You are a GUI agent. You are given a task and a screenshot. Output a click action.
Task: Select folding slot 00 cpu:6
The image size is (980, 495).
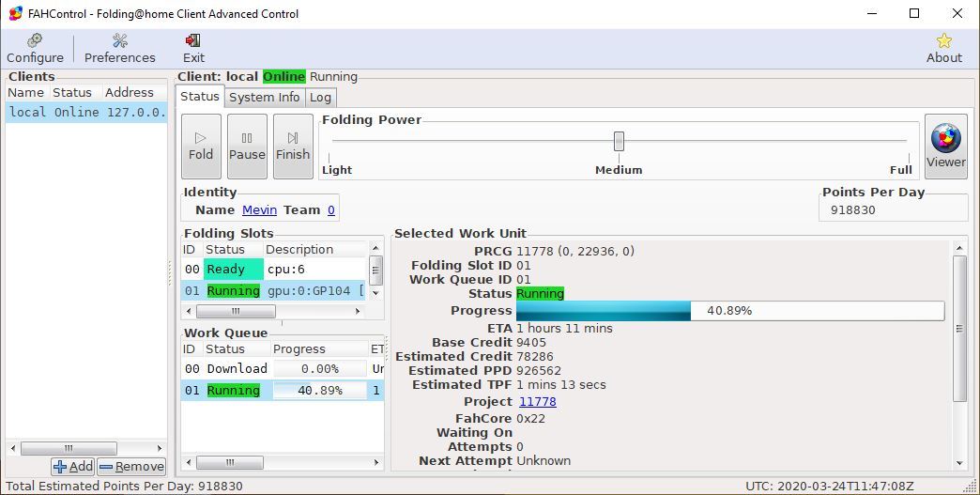274,270
